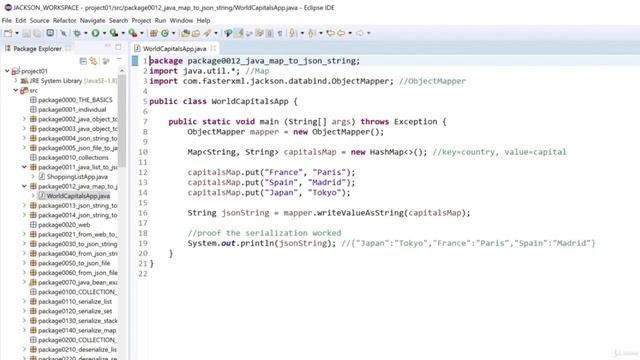Viewport: 640px width, 360px height.
Task: Open the Run dropdown arrow
Action: 104,33
